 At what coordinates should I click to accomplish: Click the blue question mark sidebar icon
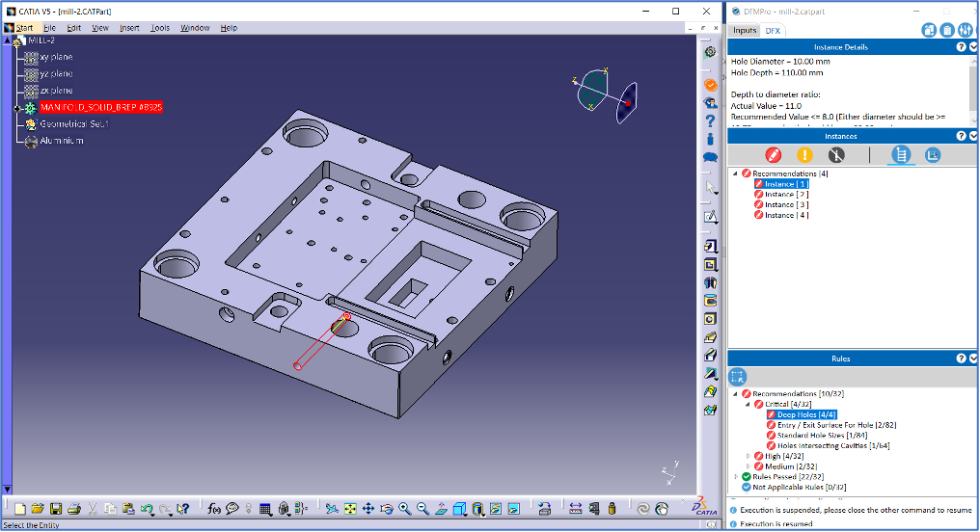click(x=711, y=120)
